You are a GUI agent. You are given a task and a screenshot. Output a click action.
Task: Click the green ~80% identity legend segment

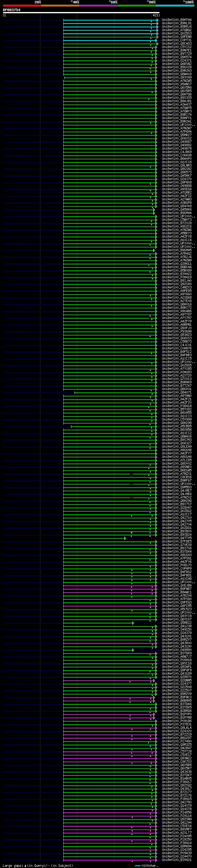pos(137,6)
